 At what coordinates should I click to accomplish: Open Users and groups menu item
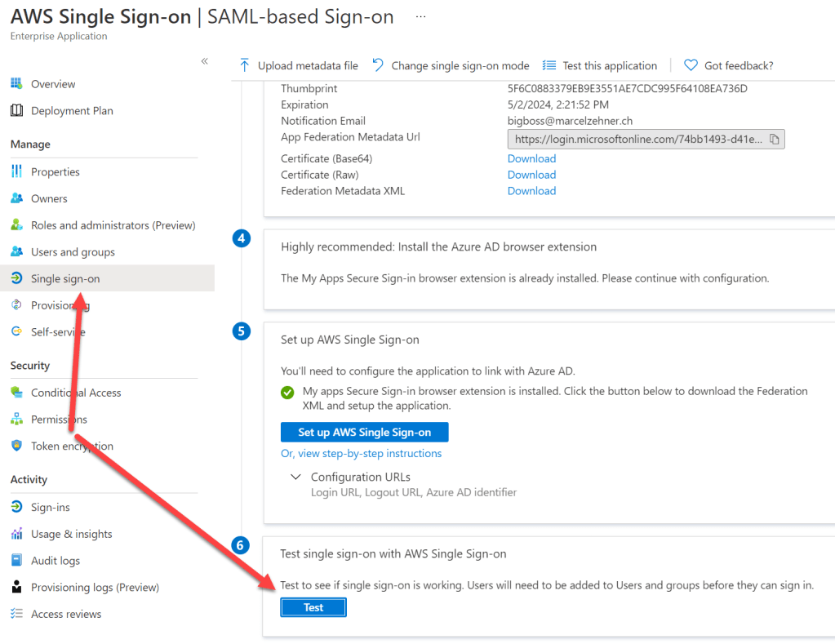[x=73, y=252]
